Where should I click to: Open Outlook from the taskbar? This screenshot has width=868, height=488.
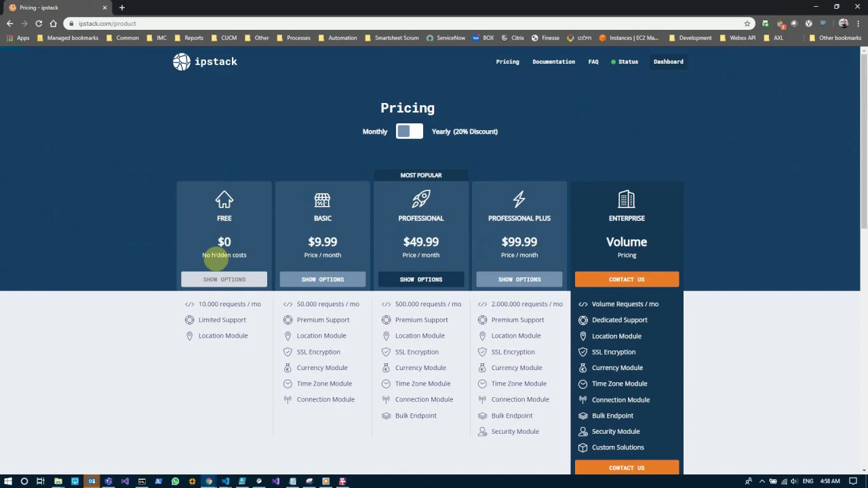pyautogui.click(x=92, y=481)
